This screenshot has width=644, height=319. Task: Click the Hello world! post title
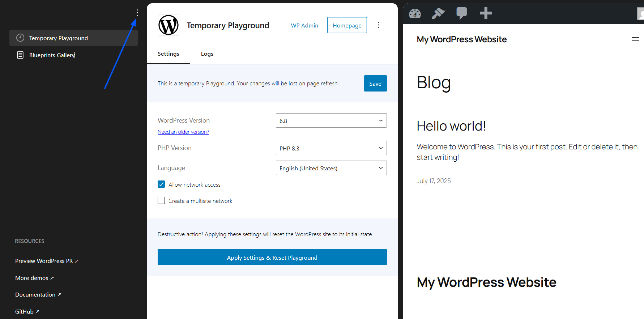pyautogui.click(x=451, y=126)
